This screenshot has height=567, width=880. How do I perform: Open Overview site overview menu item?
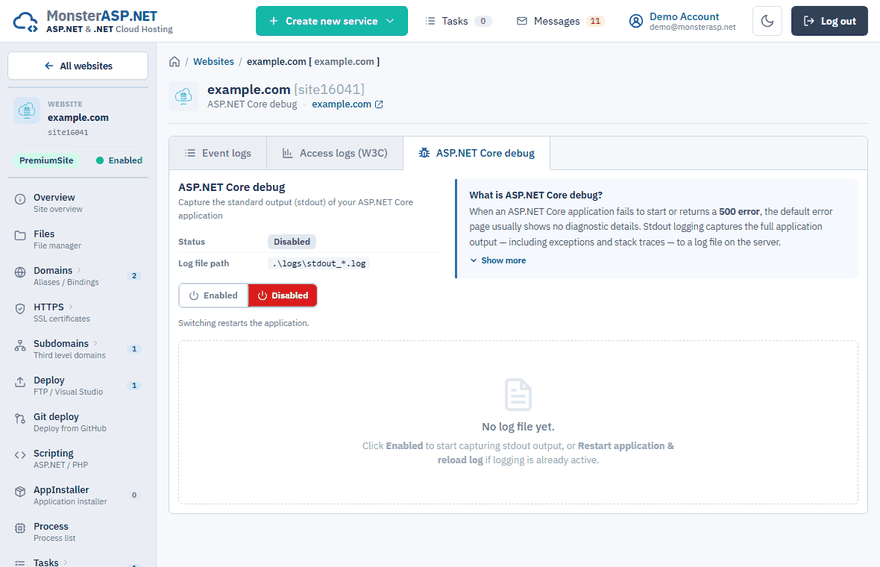coord(78,203)
